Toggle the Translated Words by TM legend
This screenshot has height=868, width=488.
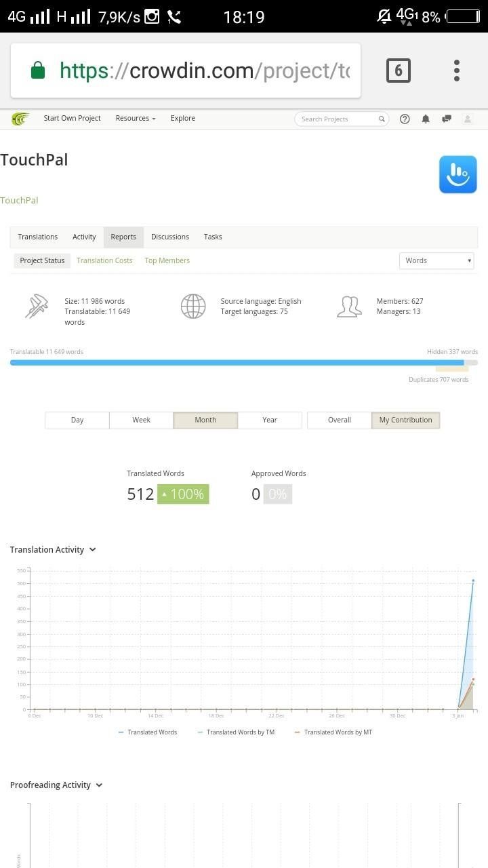tap(236, 732)
